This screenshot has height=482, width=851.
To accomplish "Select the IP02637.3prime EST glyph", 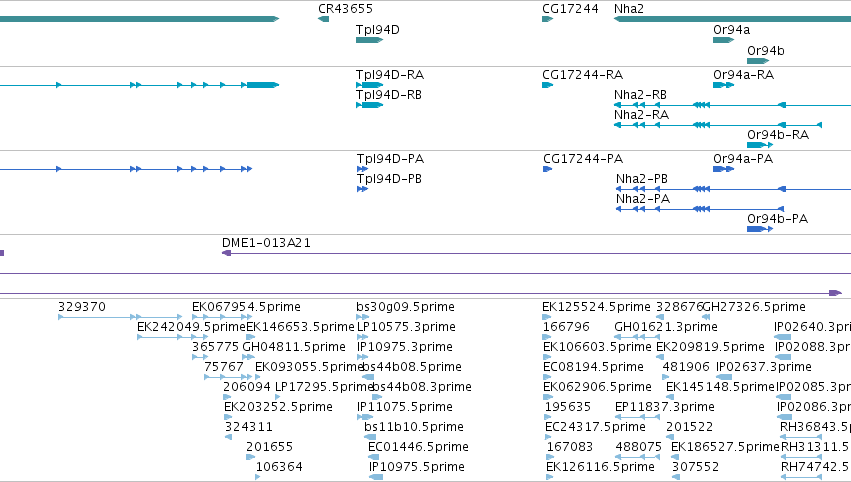I will tap(724, 377).
